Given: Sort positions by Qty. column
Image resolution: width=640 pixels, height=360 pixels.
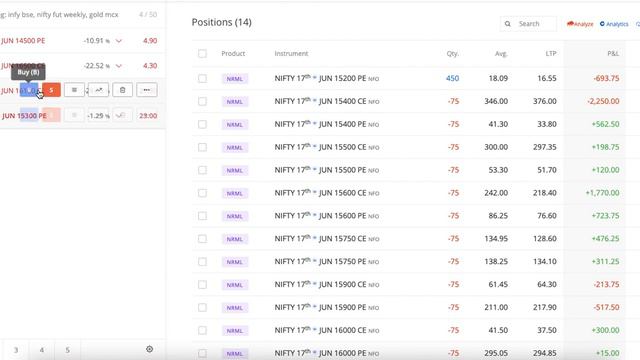Looking at the screenshot, I should [x=452, y=53].
